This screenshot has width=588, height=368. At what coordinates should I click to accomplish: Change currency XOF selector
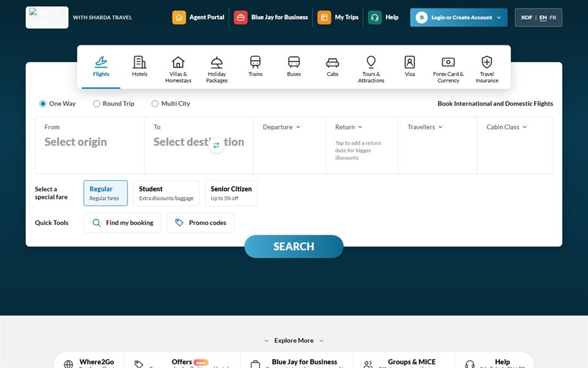(527, 18)
